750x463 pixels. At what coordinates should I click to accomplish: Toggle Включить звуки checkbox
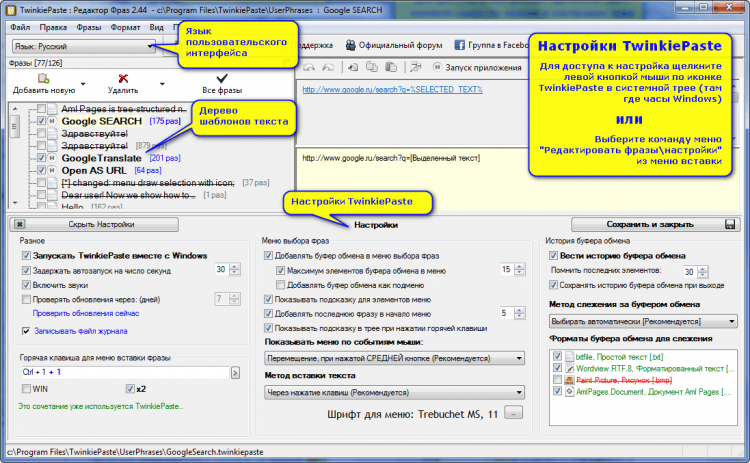[x=26, y=285]
